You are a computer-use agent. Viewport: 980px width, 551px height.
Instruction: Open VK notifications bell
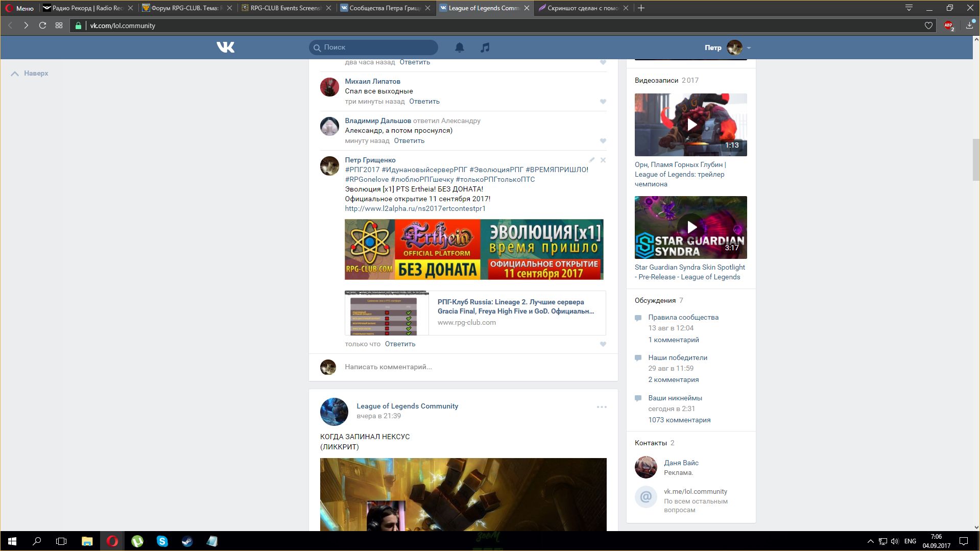point(460,47)
